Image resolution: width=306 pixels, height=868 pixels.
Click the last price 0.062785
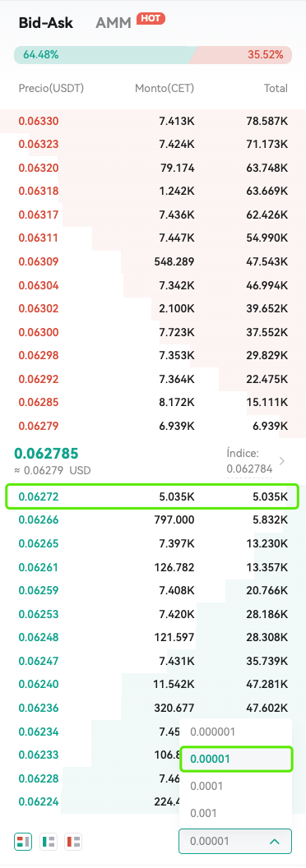pyautogui.click(x=46, y=454)
